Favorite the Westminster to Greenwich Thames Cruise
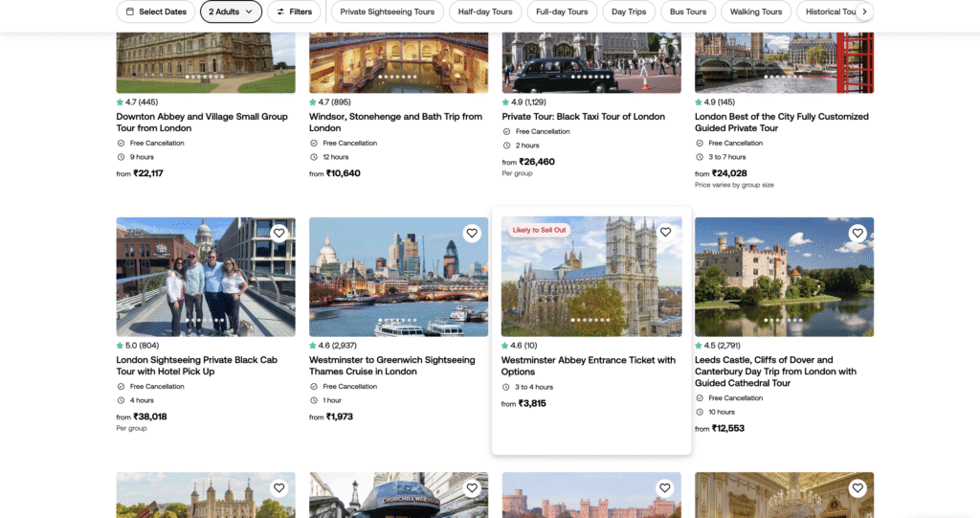980x518 pixels. tap(472, 233)
